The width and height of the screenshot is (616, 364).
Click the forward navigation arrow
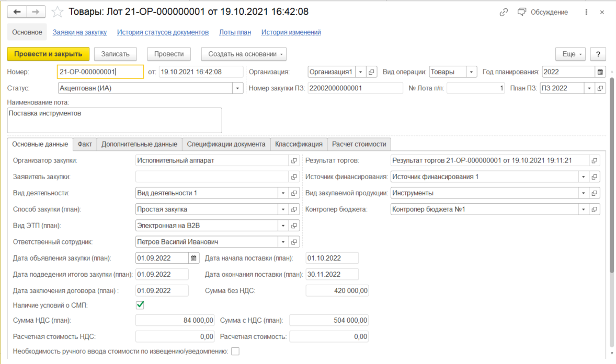click(x=36, y=11)
